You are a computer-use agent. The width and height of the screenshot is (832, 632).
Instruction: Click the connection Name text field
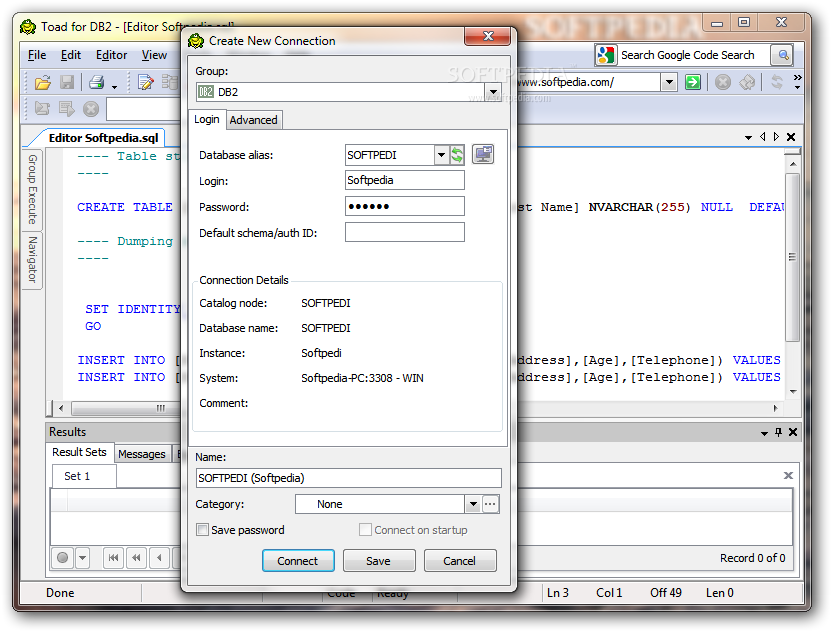coord(349,478)
